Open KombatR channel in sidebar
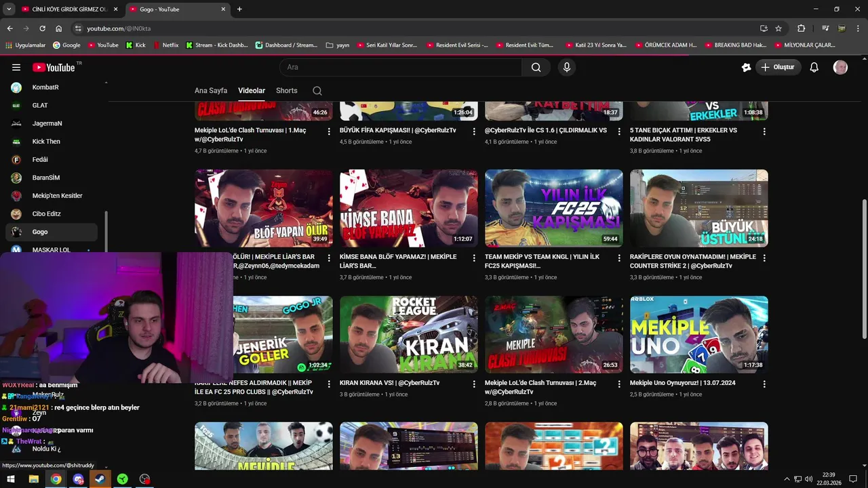 52,87
